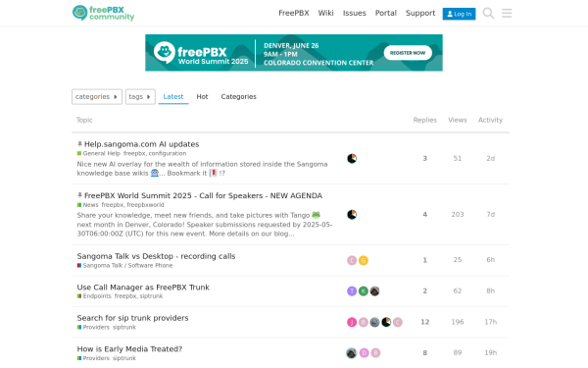This screenshot has width=588, height=368.
Task: Open 'B' avatar on Early Media topic
Action: click(375, 353)
